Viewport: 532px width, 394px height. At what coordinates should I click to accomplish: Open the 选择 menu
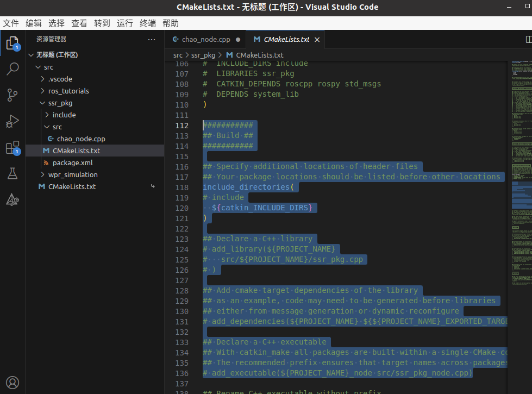point(57,23)
